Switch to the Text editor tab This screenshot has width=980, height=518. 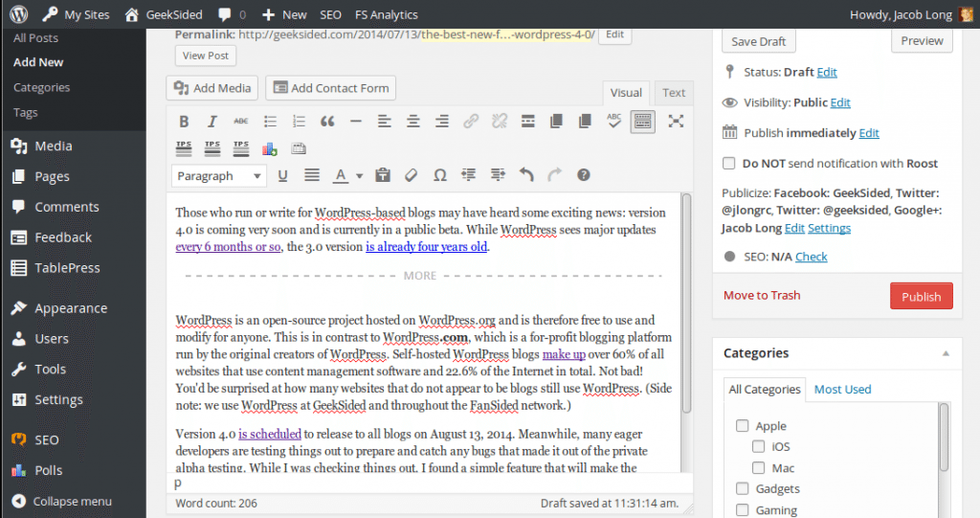(674, 93)
